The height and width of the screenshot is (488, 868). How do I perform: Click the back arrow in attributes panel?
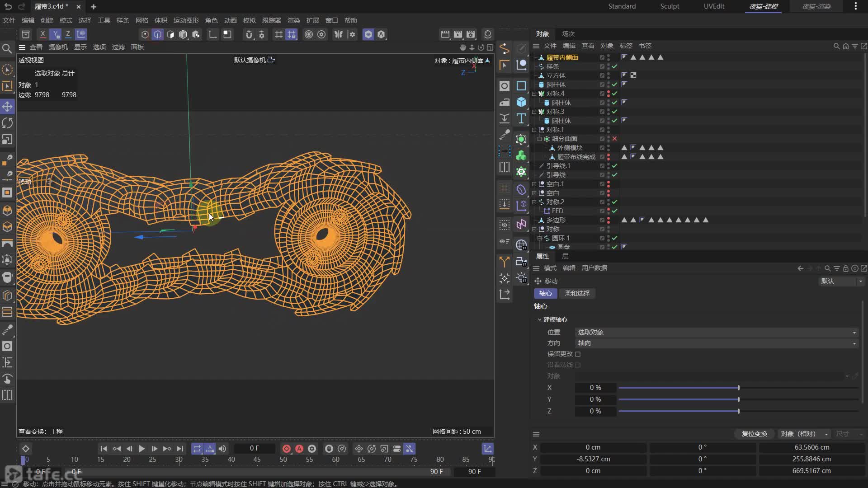tap(800, 268)
